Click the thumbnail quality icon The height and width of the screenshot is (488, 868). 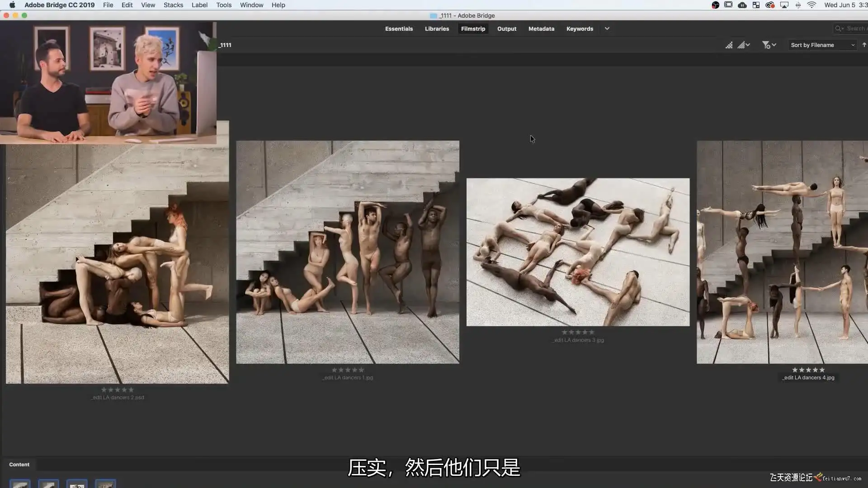point(729,45)
